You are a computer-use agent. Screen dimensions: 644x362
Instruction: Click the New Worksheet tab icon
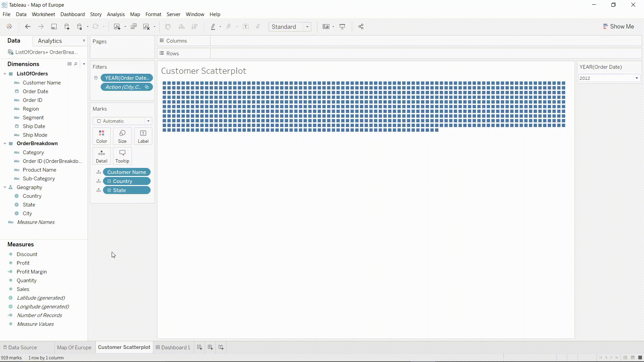(200, 347)
